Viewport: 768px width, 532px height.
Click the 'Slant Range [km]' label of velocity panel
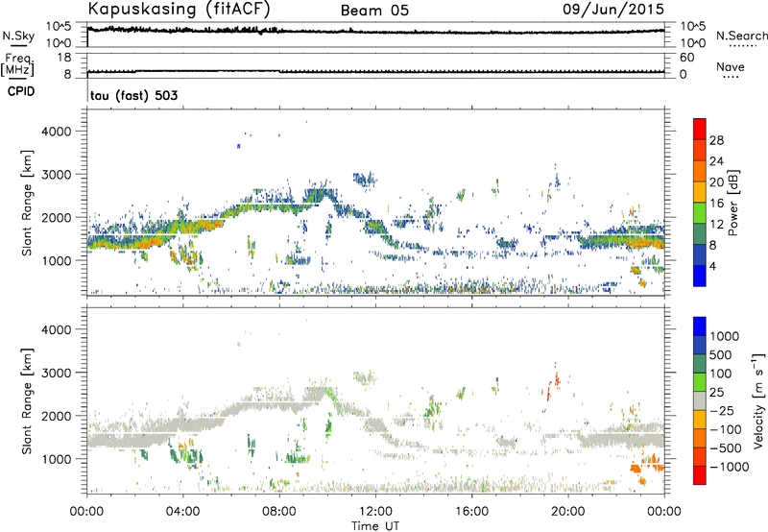27,400
